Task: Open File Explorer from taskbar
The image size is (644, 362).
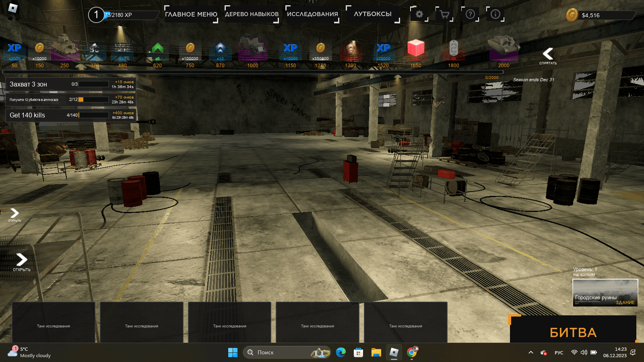Action: click(x=376, y=352)
